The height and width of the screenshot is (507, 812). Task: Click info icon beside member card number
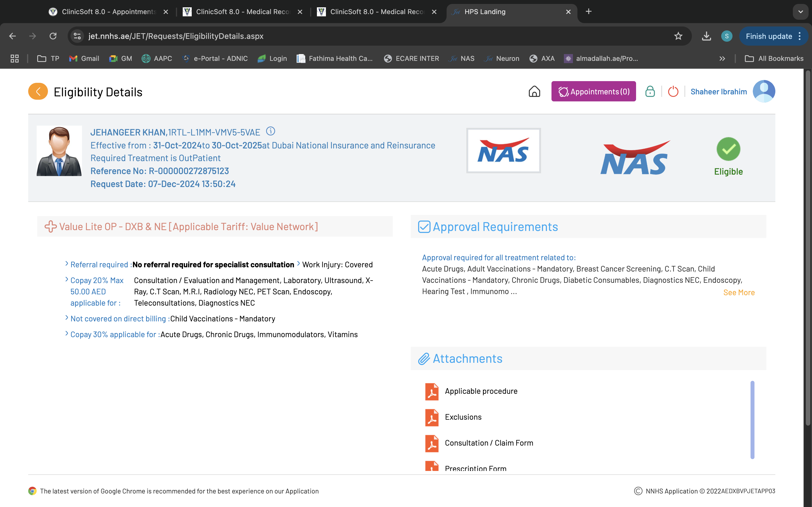pos(270,131)
